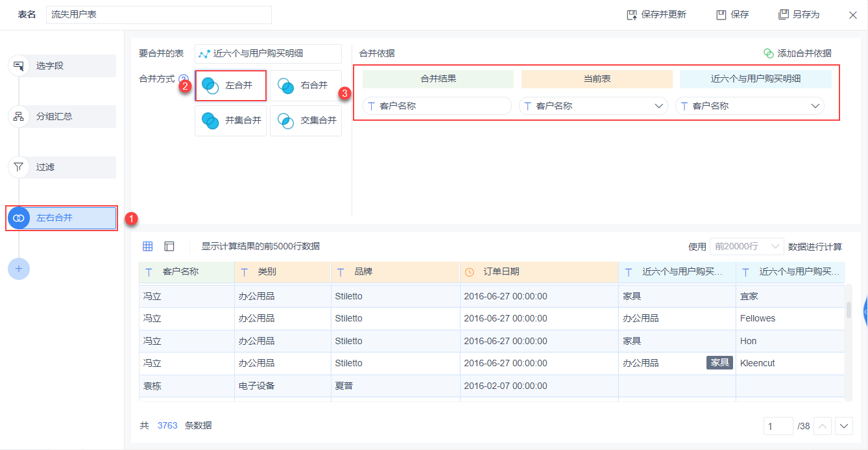The width and height of the screenshot is (868, 450).
Task: Open the 过滤 filter step icon
Action: pyautogui.click(x=19, y=167)
